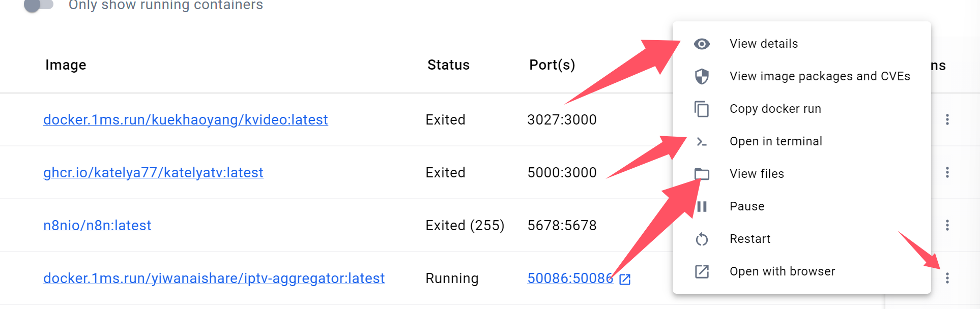Click the circular restart arrow icon
The width and height of the screenshot is (980, 309).
pos(702,239)
